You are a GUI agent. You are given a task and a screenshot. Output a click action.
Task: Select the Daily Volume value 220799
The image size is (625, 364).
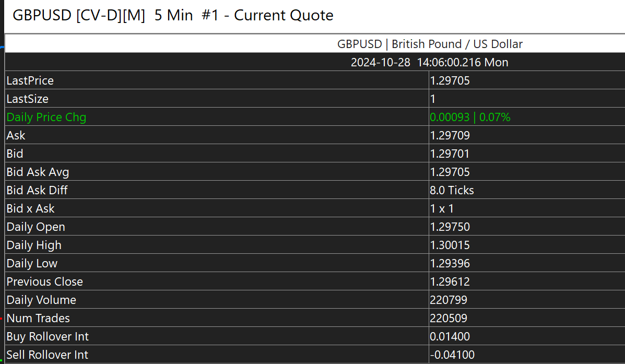coord(449,300)
